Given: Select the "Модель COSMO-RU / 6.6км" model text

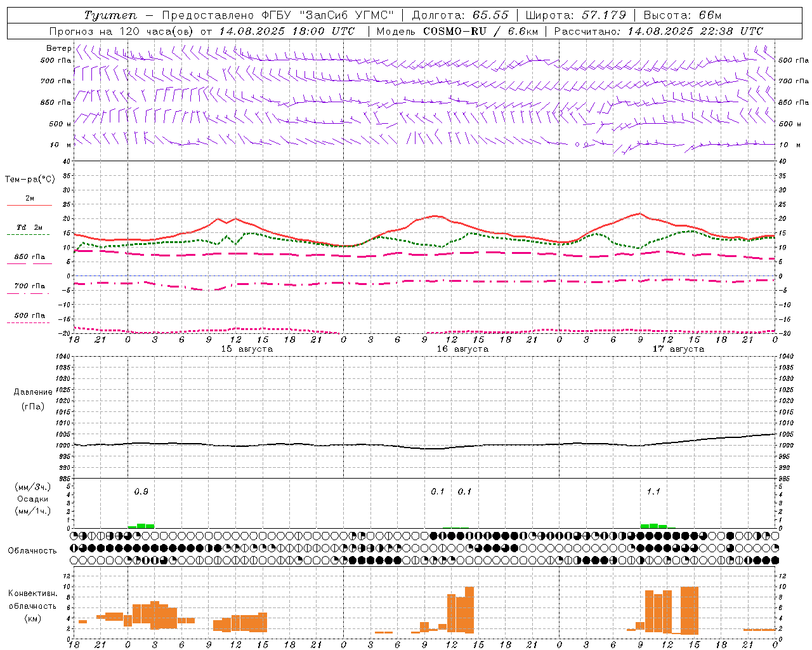Looking at the screenshot, I should [x=457, y=31].
